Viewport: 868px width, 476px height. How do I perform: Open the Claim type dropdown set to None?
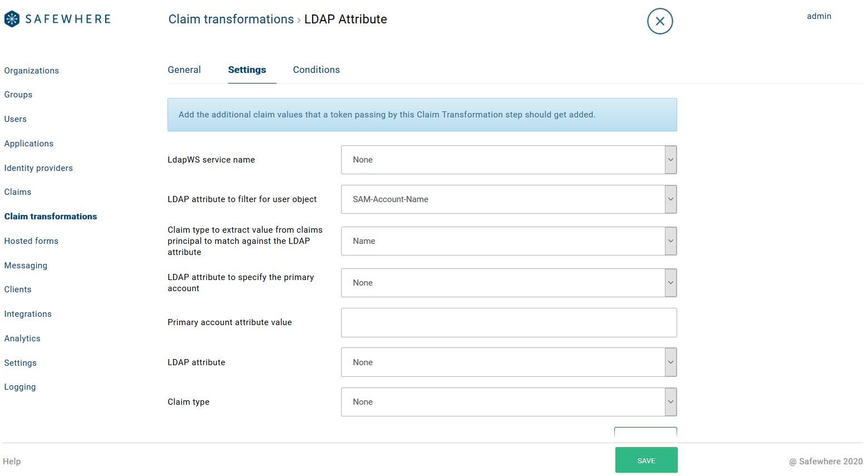point(509,402)
